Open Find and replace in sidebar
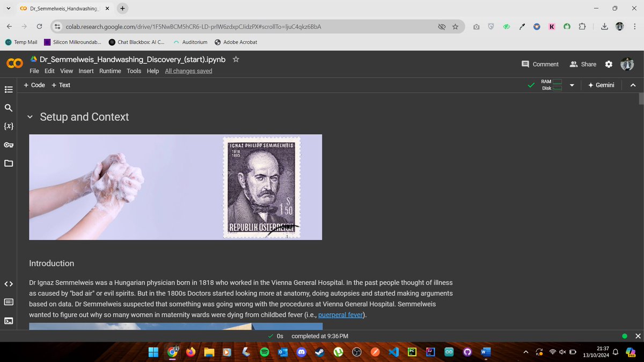The height and width of the screenshot is (362, 644). click(x=9, y=108)
